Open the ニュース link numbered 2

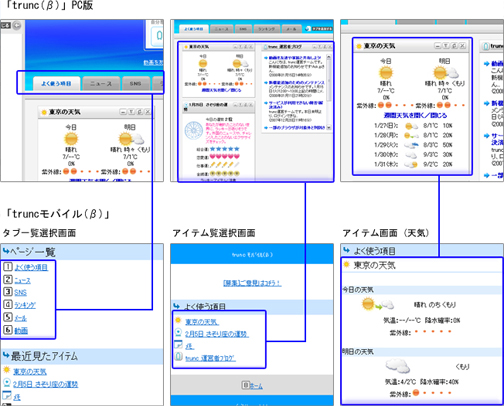pos(22,280)
